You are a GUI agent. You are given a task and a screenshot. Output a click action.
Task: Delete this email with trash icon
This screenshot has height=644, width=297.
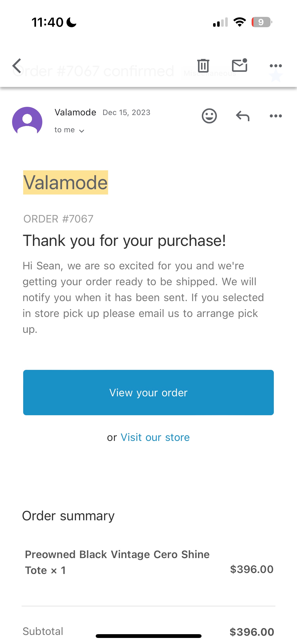pos(203,66)
